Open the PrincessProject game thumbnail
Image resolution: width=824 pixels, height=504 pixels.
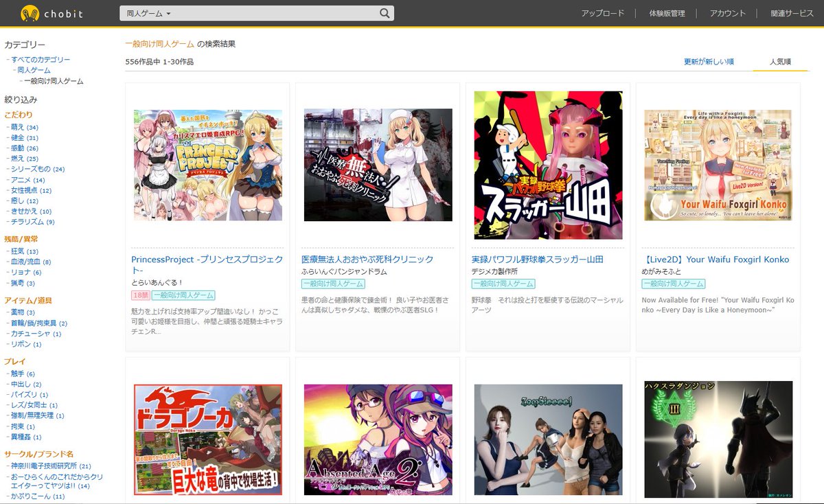(x=208, y=165)
